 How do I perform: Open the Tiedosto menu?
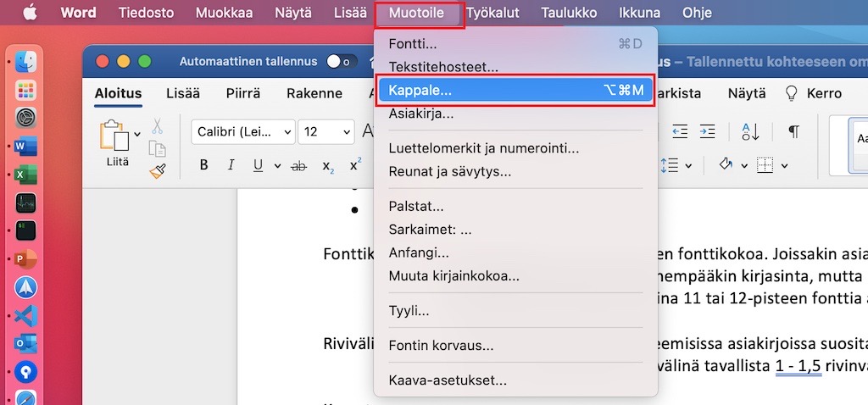tap(146, 13)
